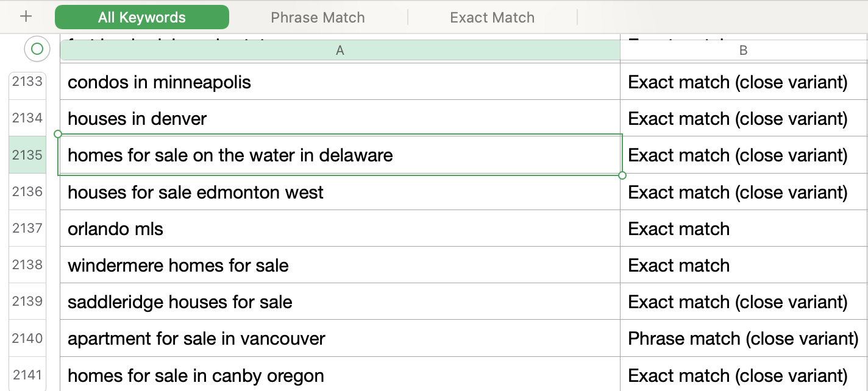Click the 'houses in denver' cell
The height and width of the screenshot is (391, 868).
click(340, 118)
